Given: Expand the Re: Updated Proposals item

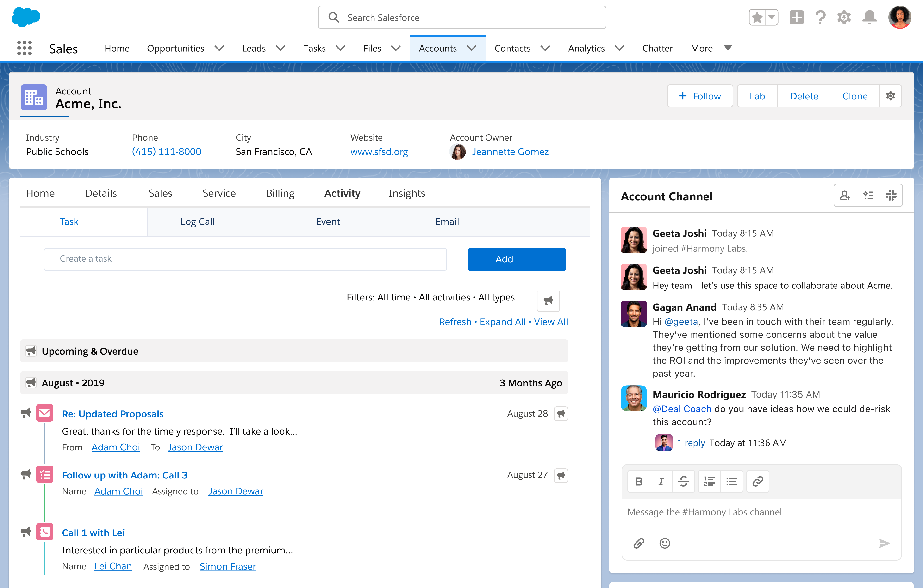Looking at the screenshot, I should click(26, 413).
